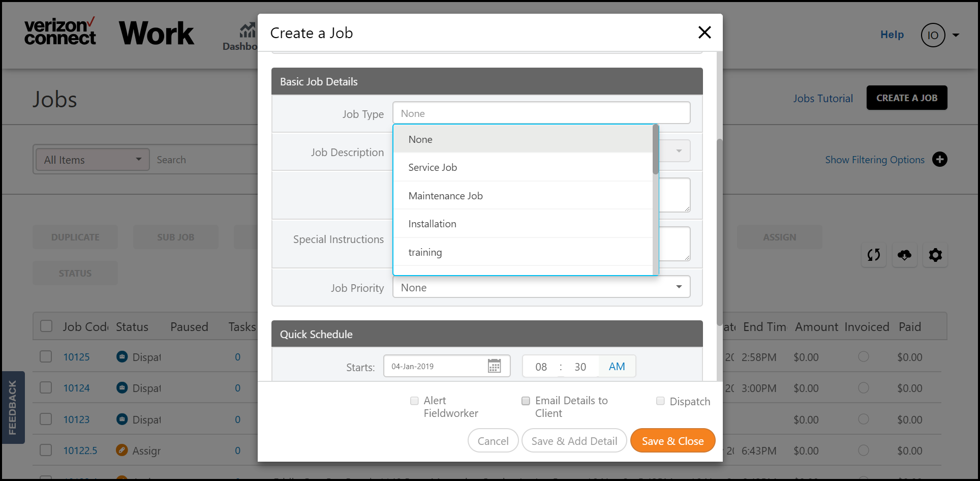Image resolution: width=980 pixels, height=481 pixels.
Task: Click the minutes field 30
Action: tap(580, 367)
